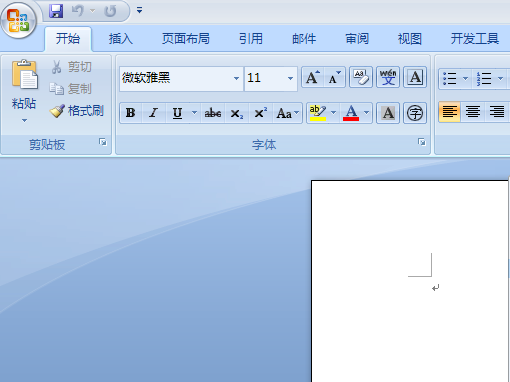Open the 页面布局 tab

[x=186, y=39]
